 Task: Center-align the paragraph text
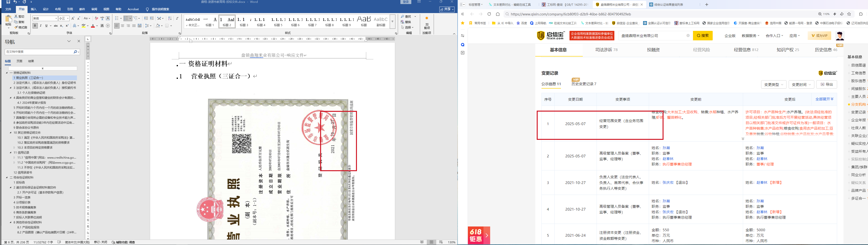[x=122, y=26]
